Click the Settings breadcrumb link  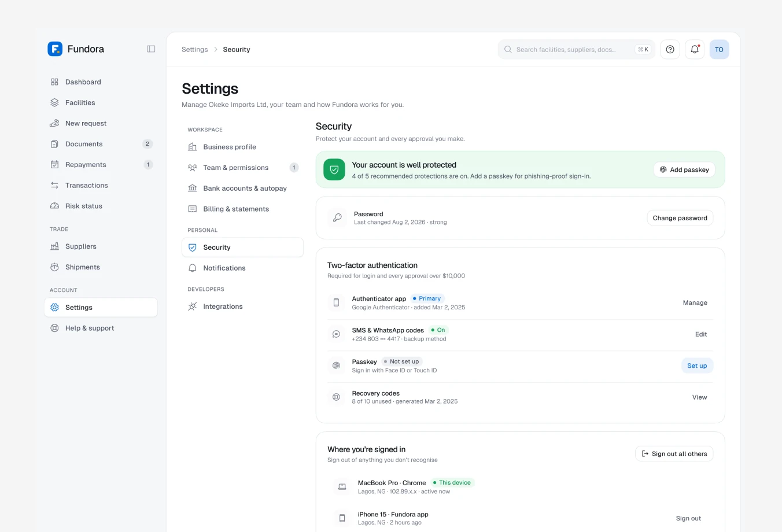pos(194,50)
